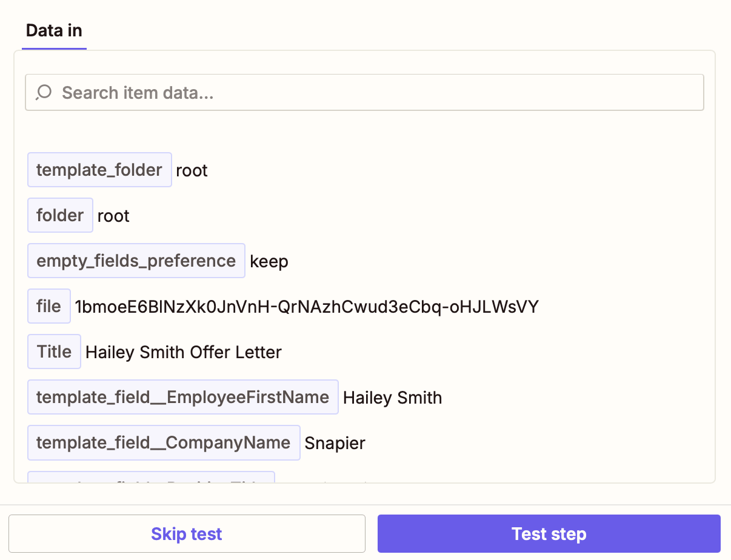Click the cut-off field tag below CompanyName
The height and width of the screenshot is (560, 731).
(152, 478)
